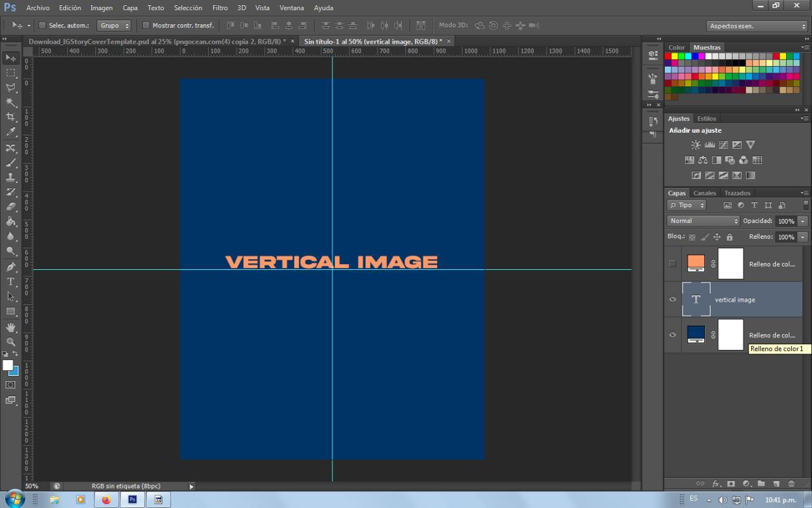This screenshot has height=508, width=812.
Task: Select the Zoom tool
Action: tap(11, 342)
